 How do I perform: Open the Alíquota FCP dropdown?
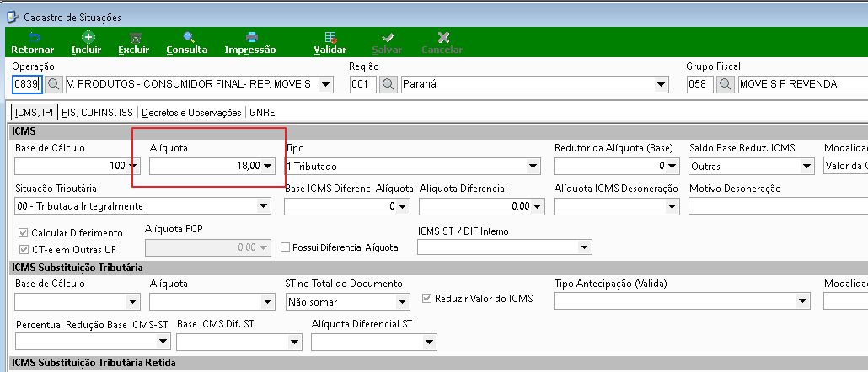(x=264, y=247)
